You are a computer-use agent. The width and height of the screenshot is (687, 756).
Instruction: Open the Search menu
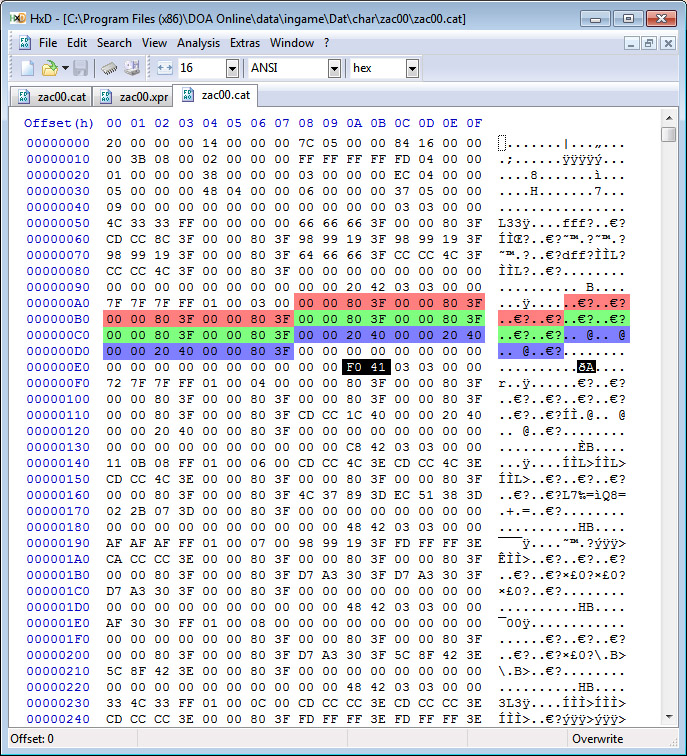114,43
